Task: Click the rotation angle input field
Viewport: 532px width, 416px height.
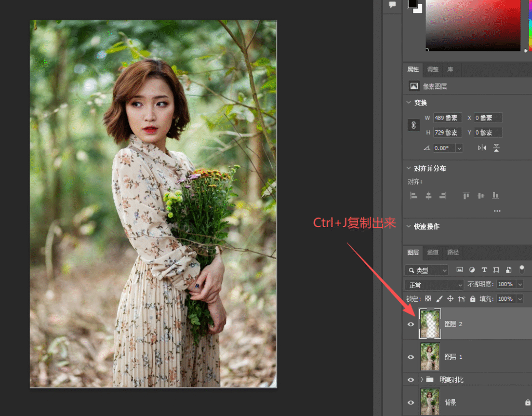Action: click(x=444, y=148)
